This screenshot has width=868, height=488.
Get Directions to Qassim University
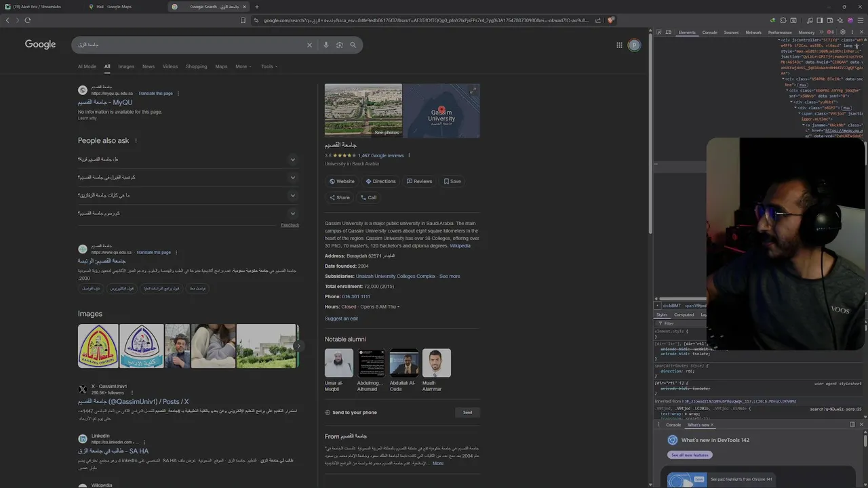pyautogui.click(x=380, y=181)
